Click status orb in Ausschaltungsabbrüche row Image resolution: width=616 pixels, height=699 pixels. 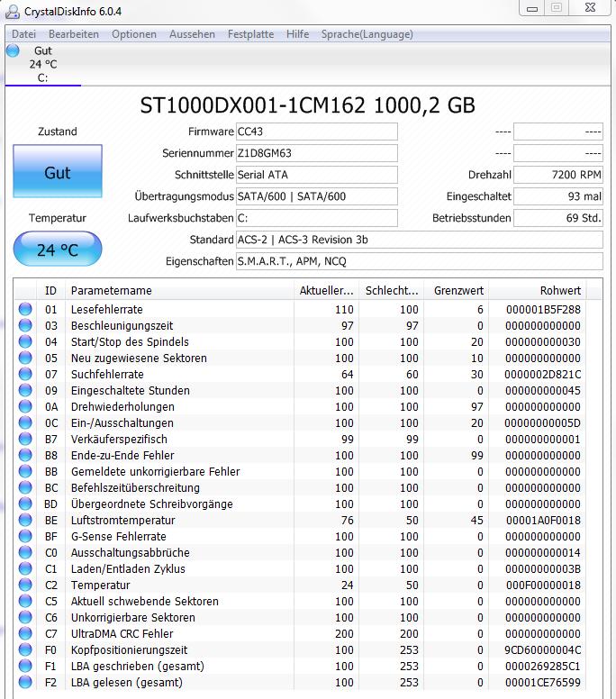pyautogui.click(x=25, y=552)
